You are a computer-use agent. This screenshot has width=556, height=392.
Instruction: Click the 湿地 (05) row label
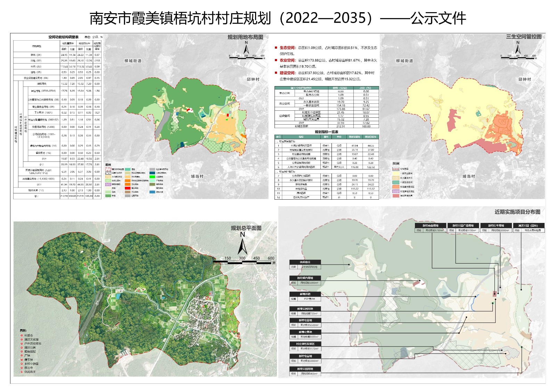(36, 72)
